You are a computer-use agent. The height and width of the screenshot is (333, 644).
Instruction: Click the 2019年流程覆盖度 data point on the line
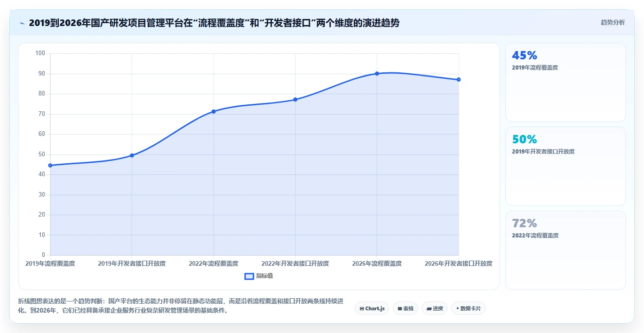coord(50,165)
